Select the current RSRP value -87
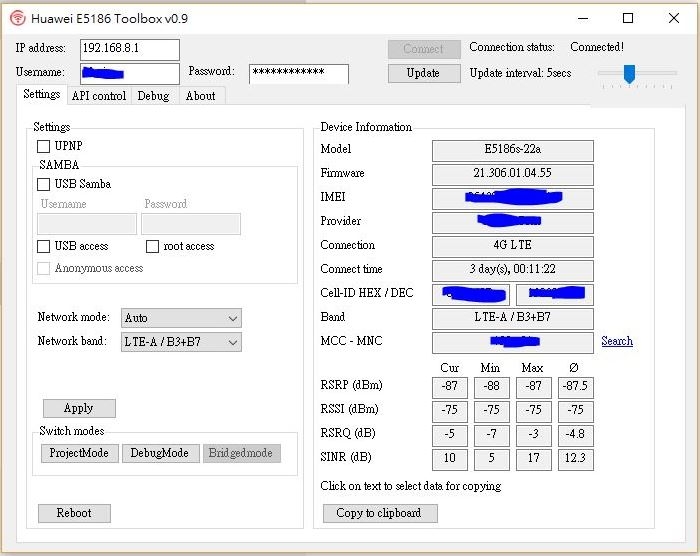The height and width of the screenshot is (556, 700). tap(450, 388)
